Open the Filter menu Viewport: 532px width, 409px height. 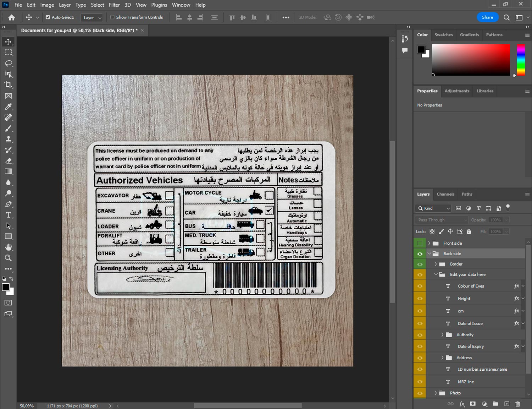click(114, 5)
